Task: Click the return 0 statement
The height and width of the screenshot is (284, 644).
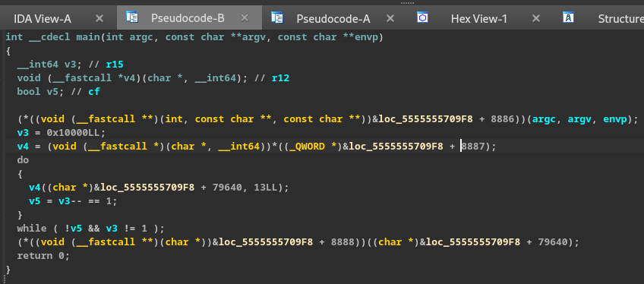Action: 43,255
